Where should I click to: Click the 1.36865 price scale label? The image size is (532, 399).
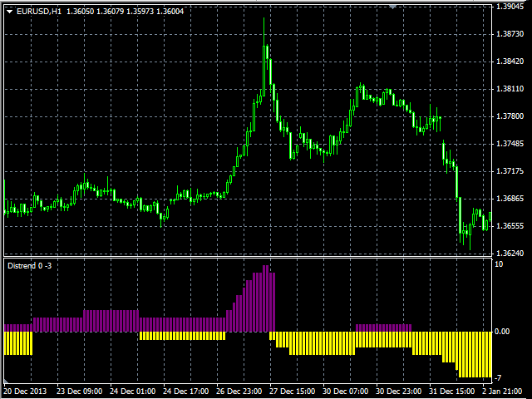(510, 199)
